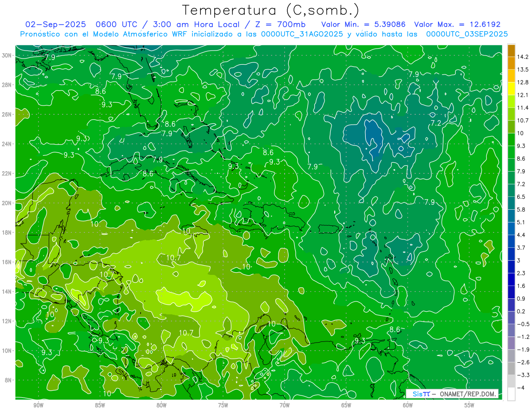This screenshot has height=411, width=532.
Task: Click the 'Valor Min. = 5.39086' text
Action: pos(363,24)
